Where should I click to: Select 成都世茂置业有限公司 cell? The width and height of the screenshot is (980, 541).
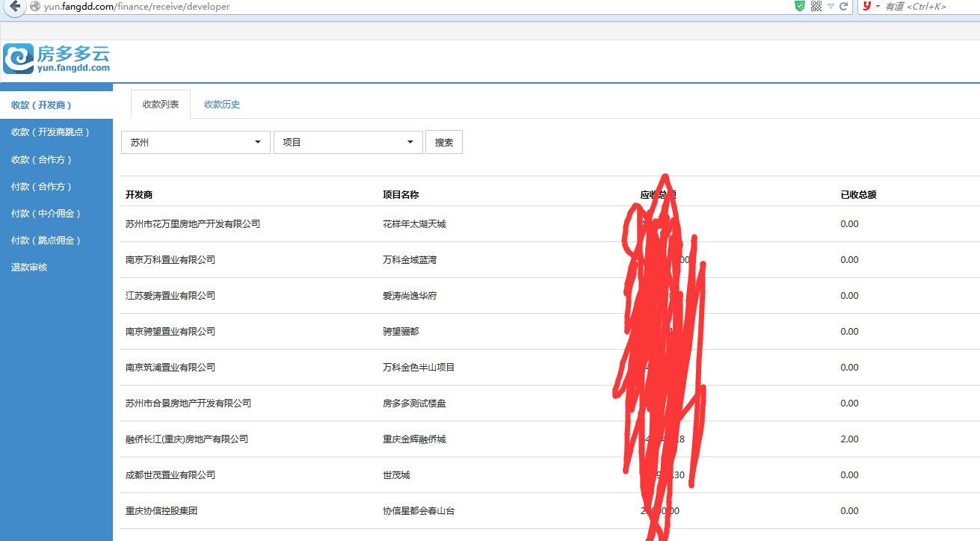pos(170,474)
